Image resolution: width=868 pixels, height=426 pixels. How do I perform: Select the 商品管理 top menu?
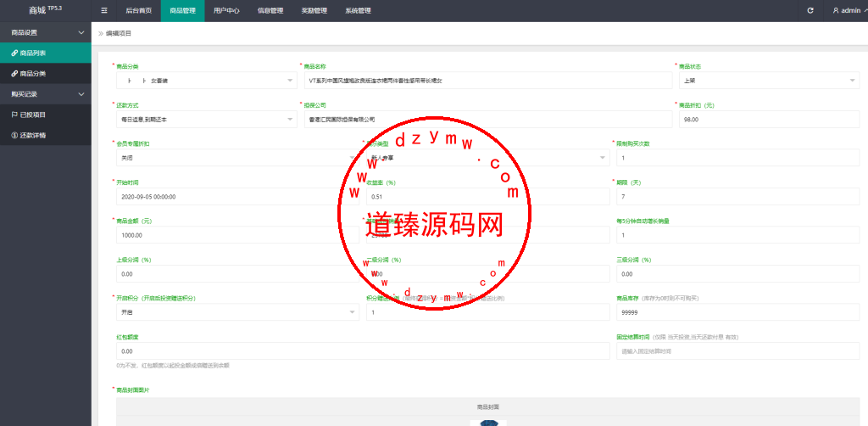[183, 10]
